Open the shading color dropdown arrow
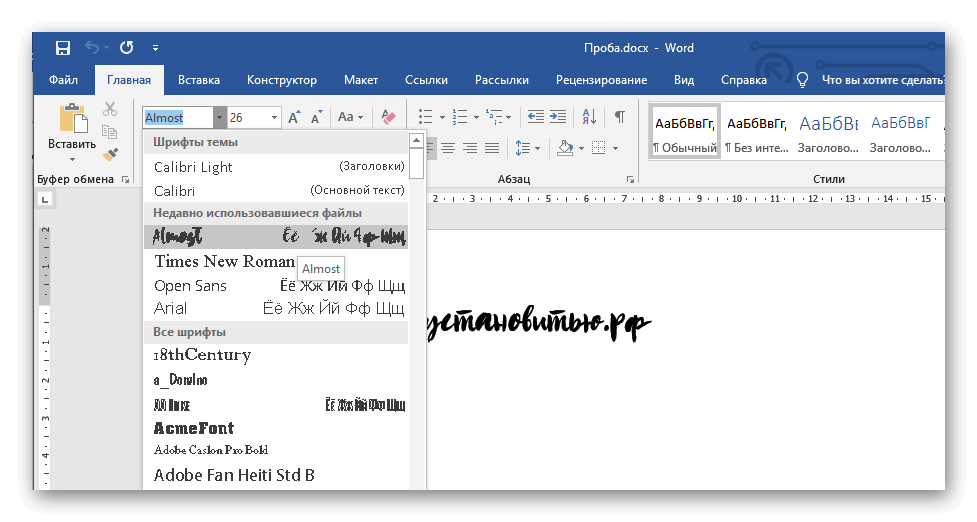Viewport: 977px width, 522px height. coord(581,148)
